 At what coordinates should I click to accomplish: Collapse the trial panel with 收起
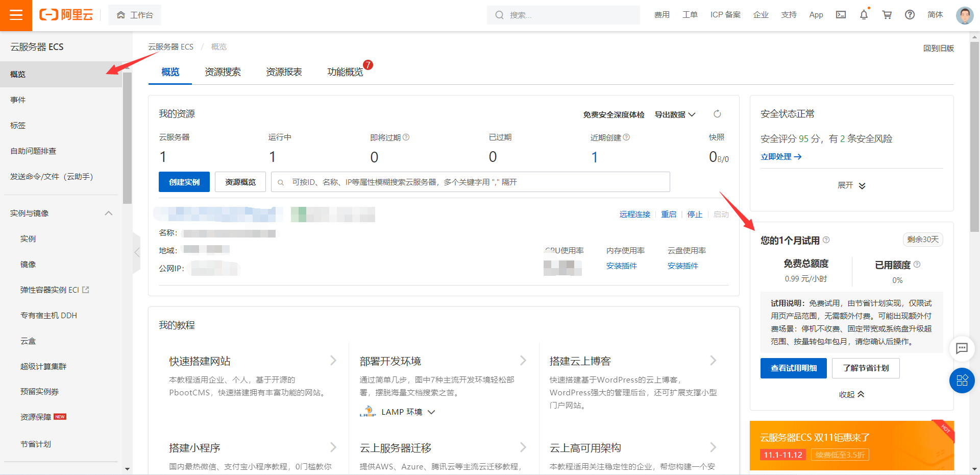(851, 394)
